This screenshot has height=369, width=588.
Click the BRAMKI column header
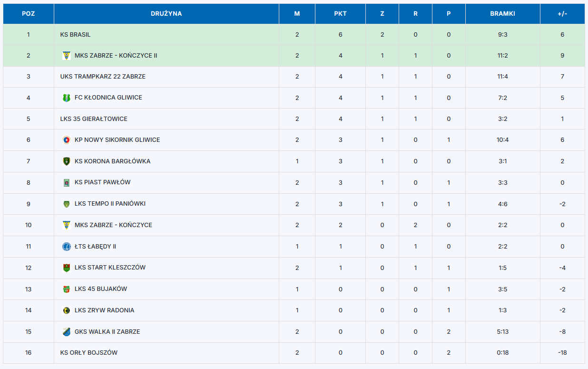click(x=502, y=14)
